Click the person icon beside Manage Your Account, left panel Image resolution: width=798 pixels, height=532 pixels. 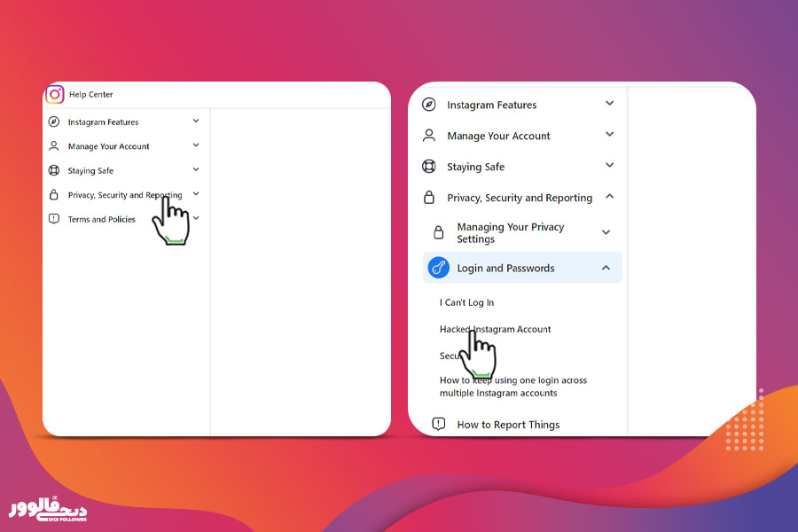pos(53,146)
